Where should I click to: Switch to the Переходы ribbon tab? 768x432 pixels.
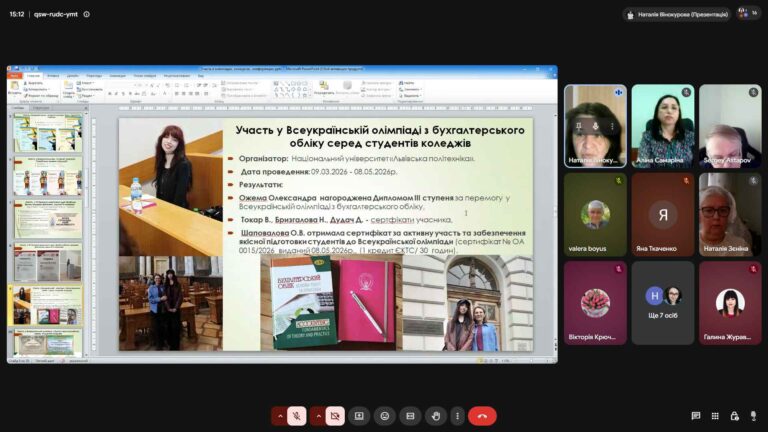click(x=94, y=76)
